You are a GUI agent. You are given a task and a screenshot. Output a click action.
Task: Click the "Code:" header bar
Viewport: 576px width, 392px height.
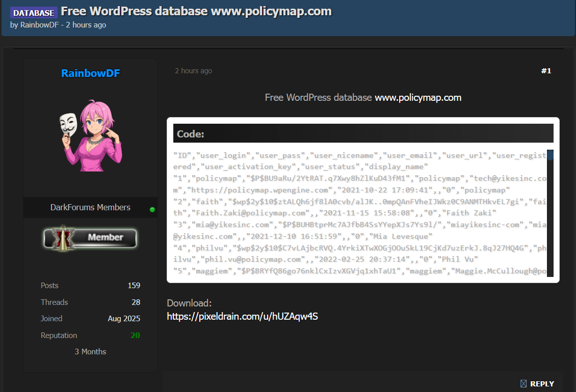tap(363, 134)
